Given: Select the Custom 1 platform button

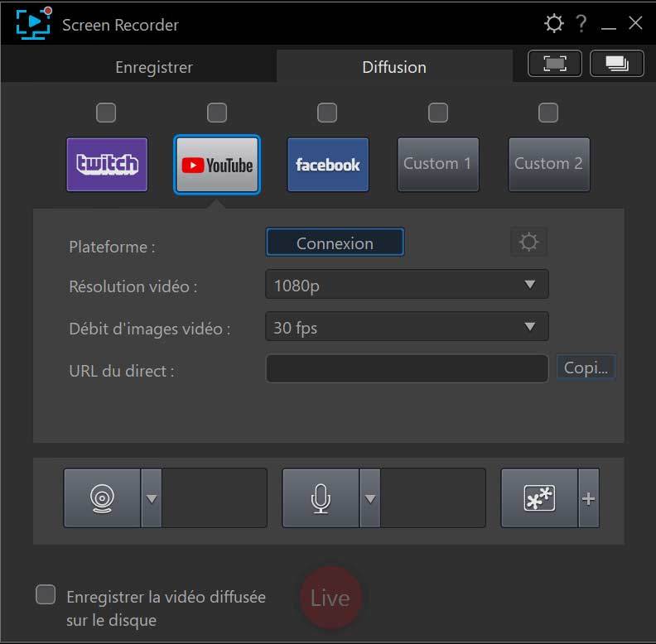Looking at the screenshot, I should coord(438,165).
